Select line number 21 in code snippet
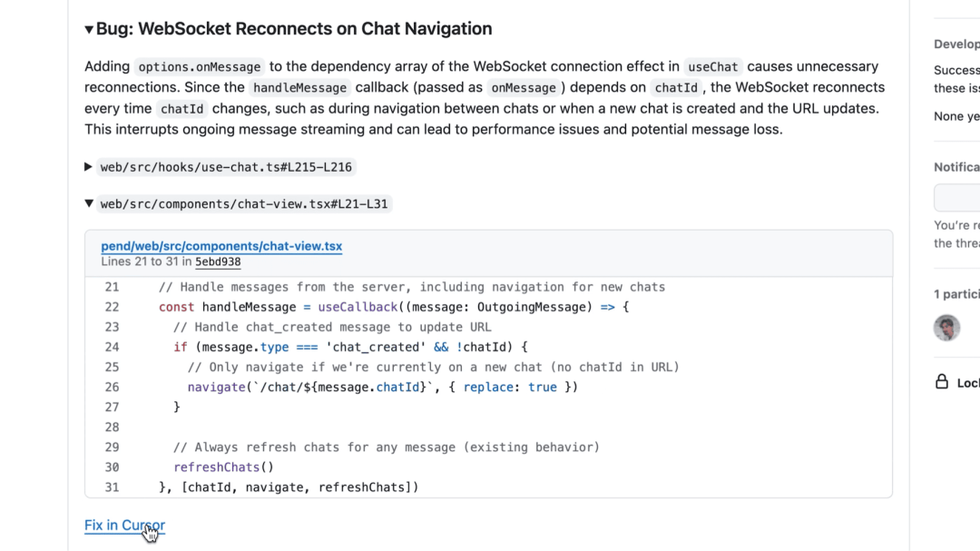The width and height of the screenshot is (980, 551). tap(112, 287)
